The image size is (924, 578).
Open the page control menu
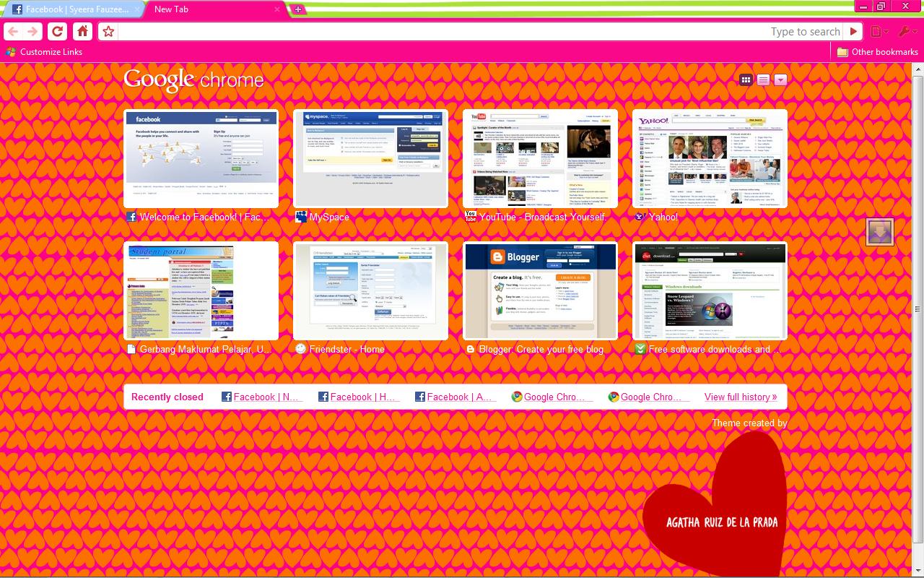879,32
